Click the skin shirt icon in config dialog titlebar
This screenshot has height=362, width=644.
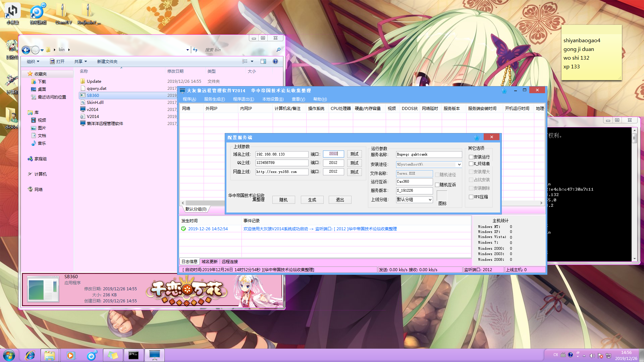click(477, 137)
